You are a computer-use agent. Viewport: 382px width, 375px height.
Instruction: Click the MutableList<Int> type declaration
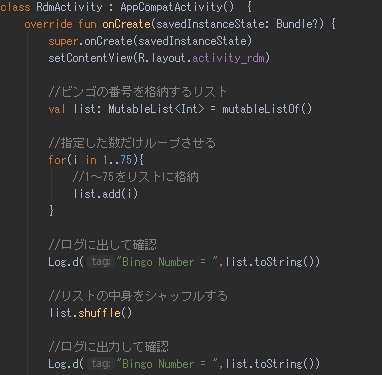coord(156,109)
